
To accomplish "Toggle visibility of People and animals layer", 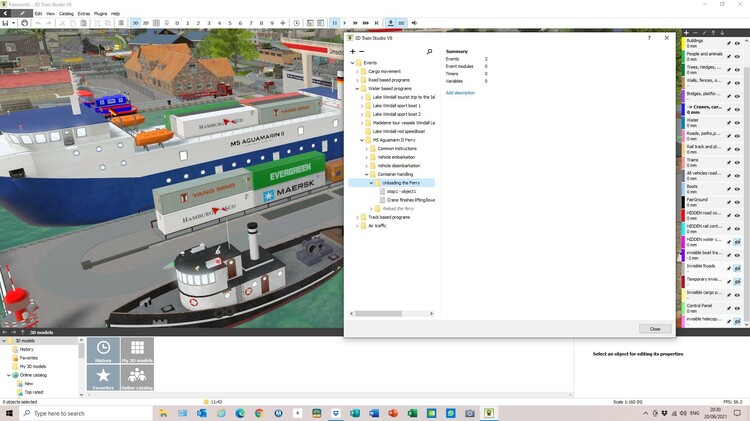I will 737,56.
